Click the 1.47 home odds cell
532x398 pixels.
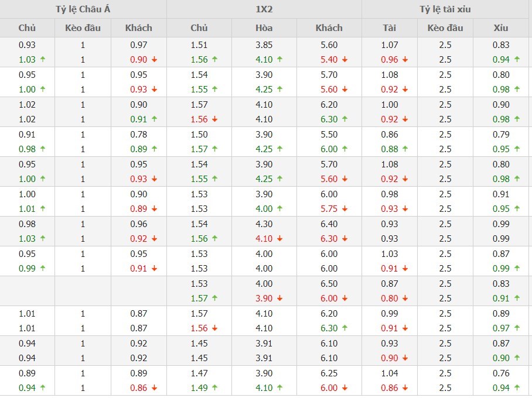point(199,373)
